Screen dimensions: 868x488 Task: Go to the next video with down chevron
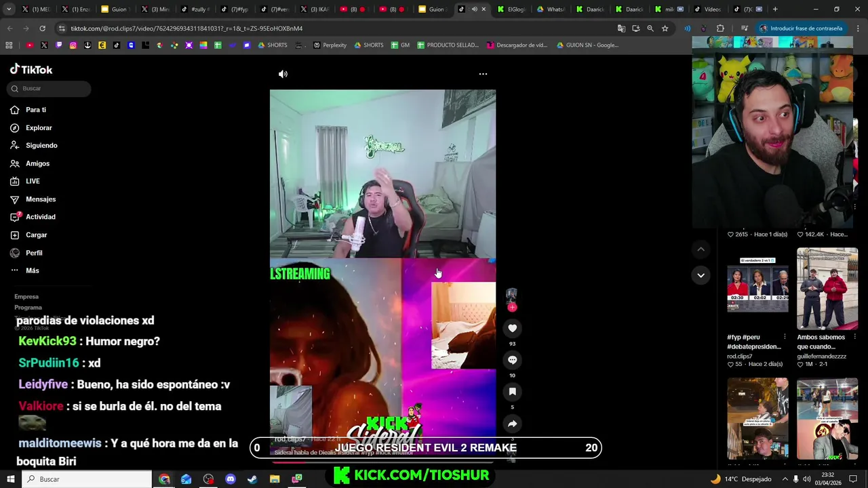(x=701, y=275)
